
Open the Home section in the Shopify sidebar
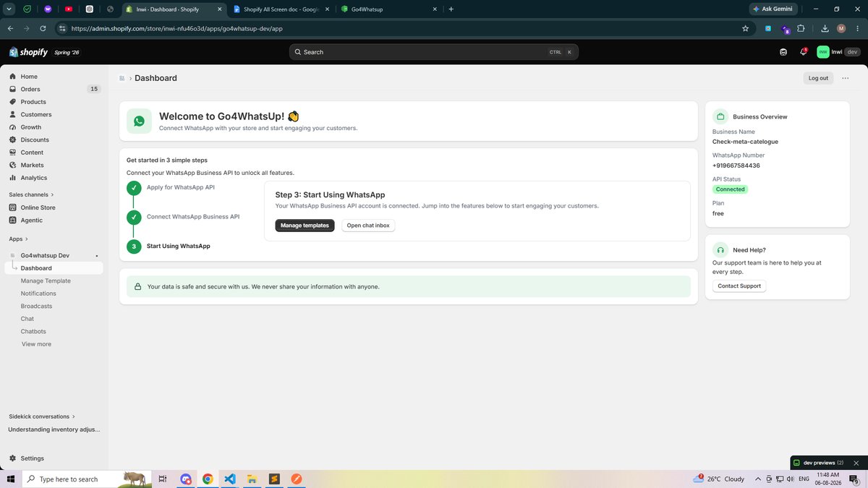point(29,77)
